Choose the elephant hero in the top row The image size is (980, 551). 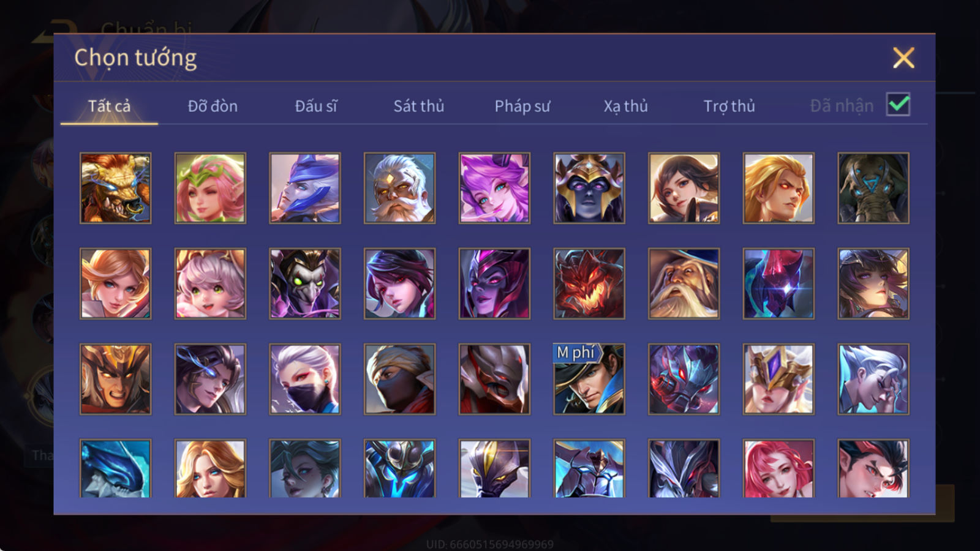click(x=873, y=188)
